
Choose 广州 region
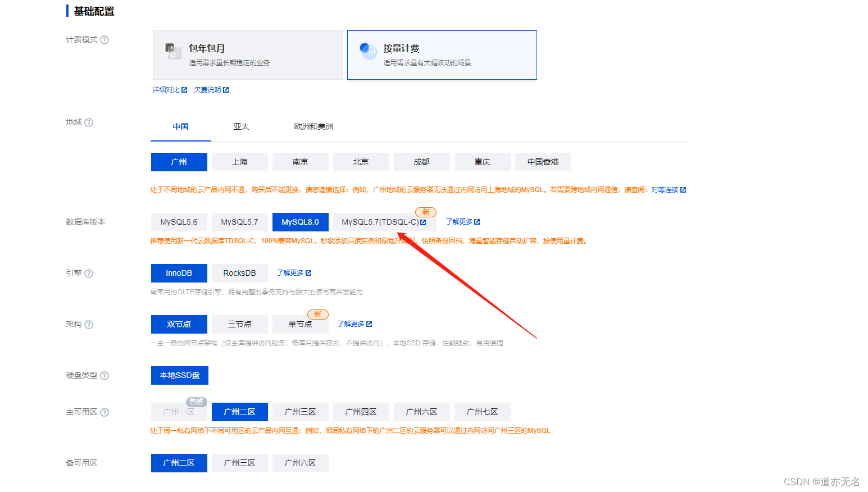tap(179, 162)
